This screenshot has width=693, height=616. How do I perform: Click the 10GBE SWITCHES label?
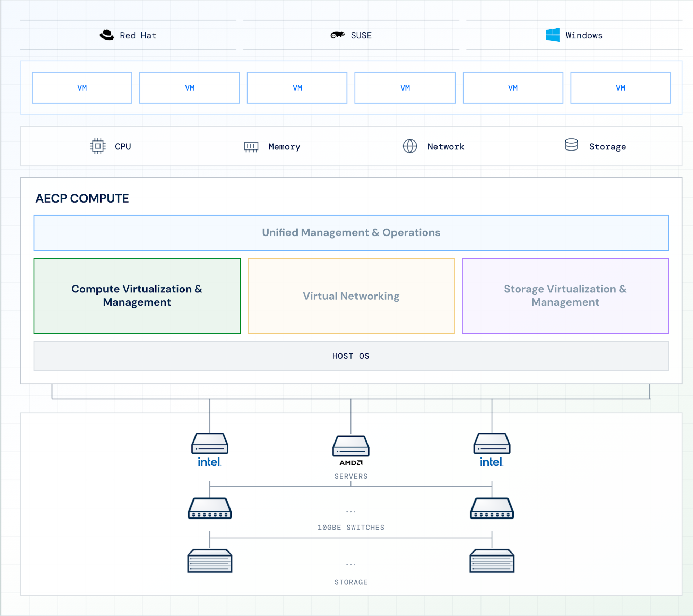(351, 528)
